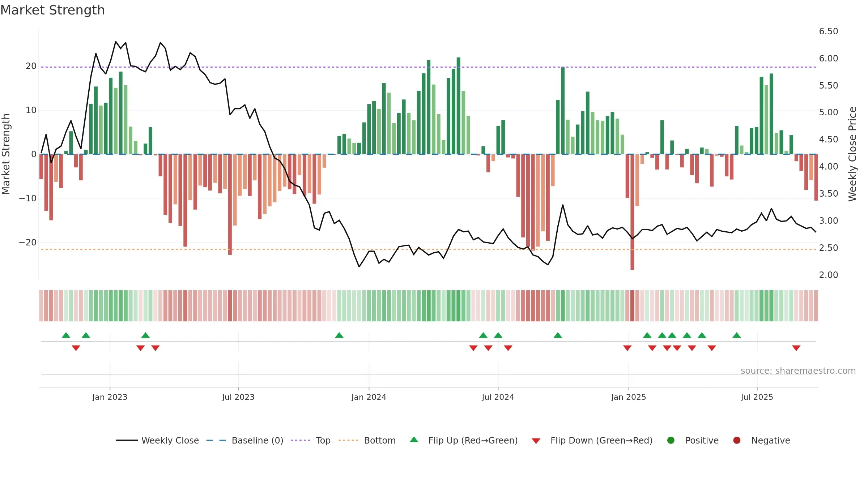Click the orange dotted Bottom threshold line
868x488 pixels.
[429, 249]
